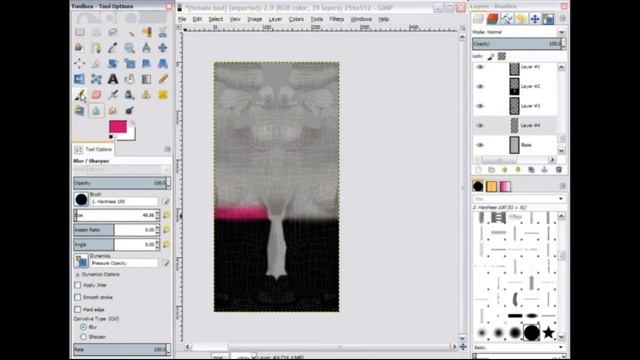640x360 pixels.
Task: Select the Dodge/Burn tool
Action: click(130, 110)
